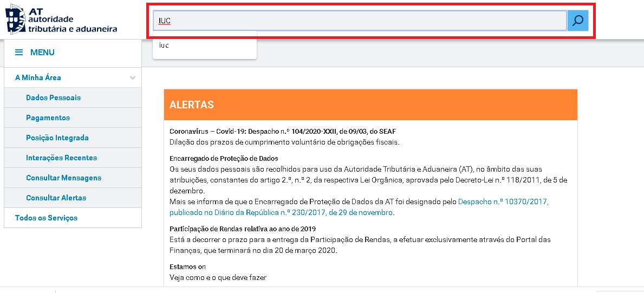Open Consultar Alertas in the sidebar
The image size is (644, 293).
56,198
